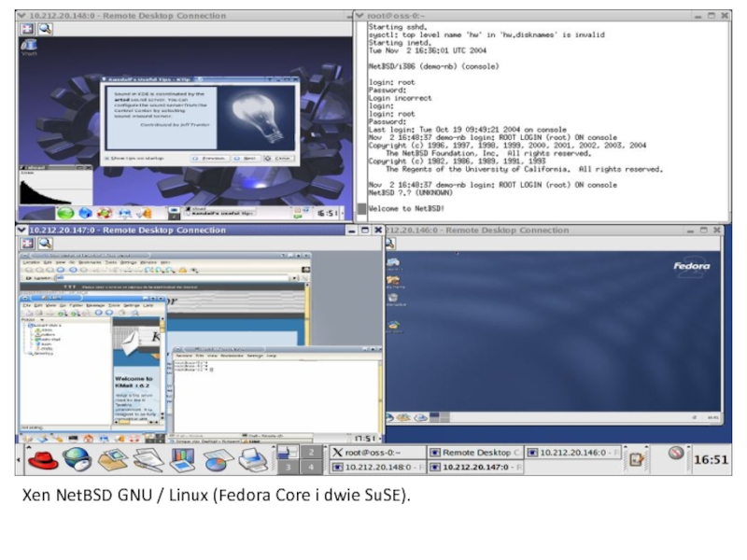Click the lightbulb image in KTip dialog
Image resolution: width=747 pixels, height=560 pixels.
256,116
